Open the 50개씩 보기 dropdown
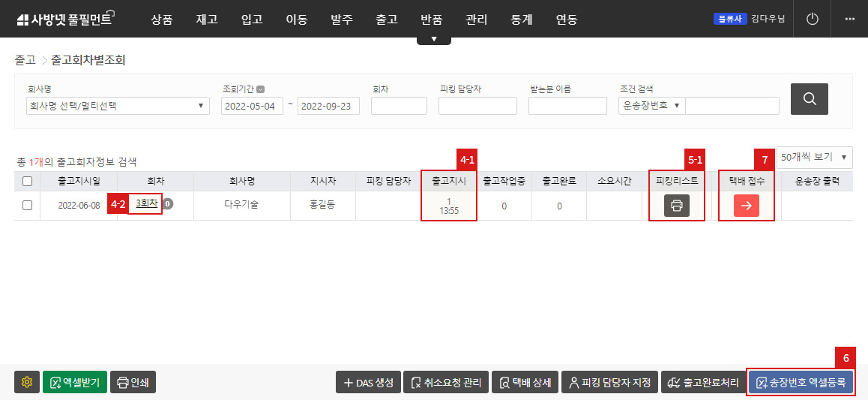 tap(815, 158)
